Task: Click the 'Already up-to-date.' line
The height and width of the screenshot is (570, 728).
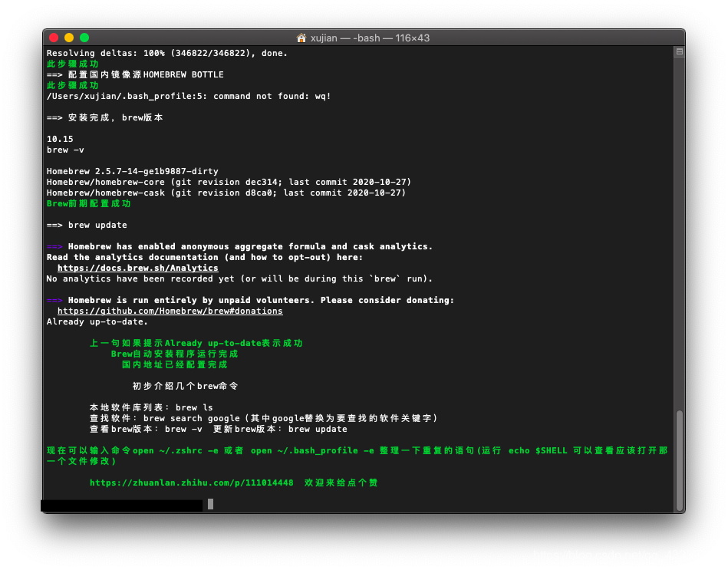Action: click(97, 321)
